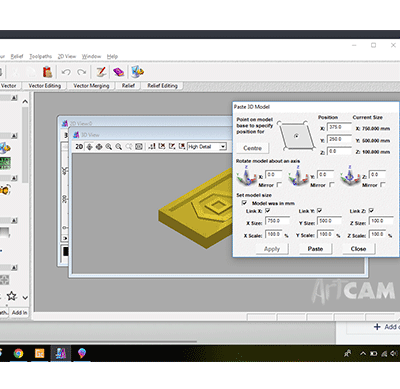
Task: Open Chrome from the taskbar
Action: point(19,353)
